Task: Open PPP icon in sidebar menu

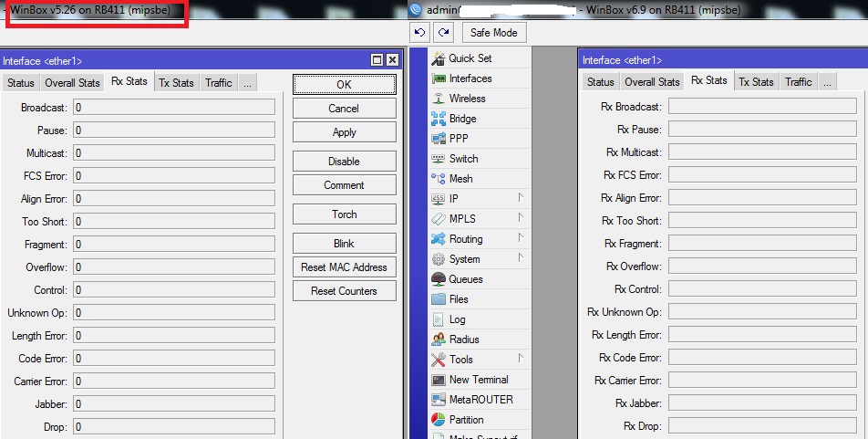Action: [439, 139]
